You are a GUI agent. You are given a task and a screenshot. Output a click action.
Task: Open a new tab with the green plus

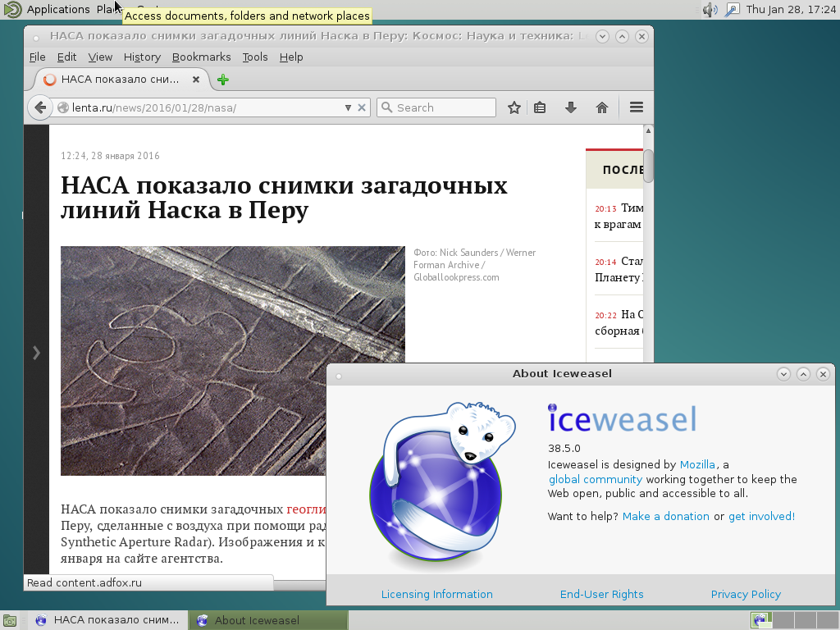tap(222, 80)
